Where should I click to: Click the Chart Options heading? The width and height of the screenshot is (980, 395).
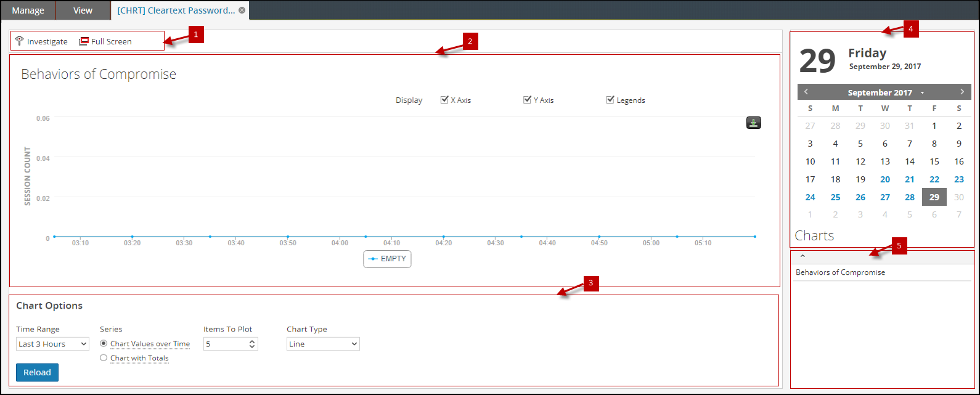(49, 306)
